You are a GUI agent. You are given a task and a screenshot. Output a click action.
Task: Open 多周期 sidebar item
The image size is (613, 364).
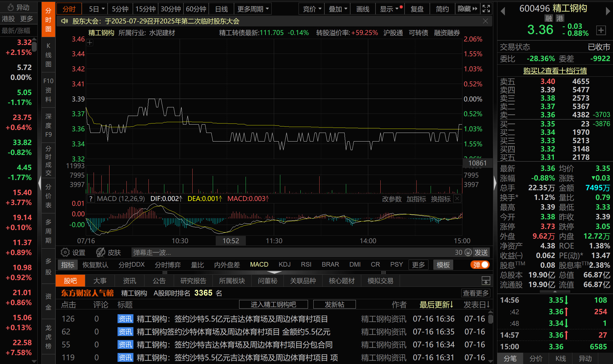click(x=48, y=231)
